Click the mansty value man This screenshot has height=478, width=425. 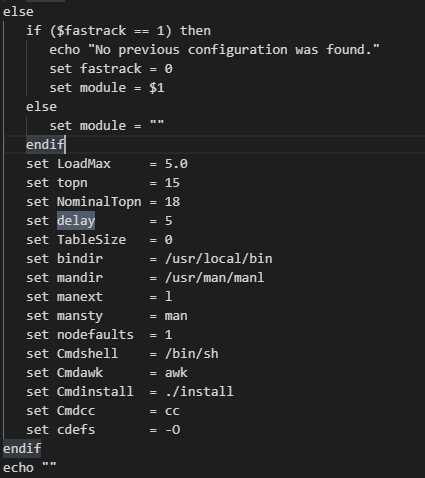[176, 316]
